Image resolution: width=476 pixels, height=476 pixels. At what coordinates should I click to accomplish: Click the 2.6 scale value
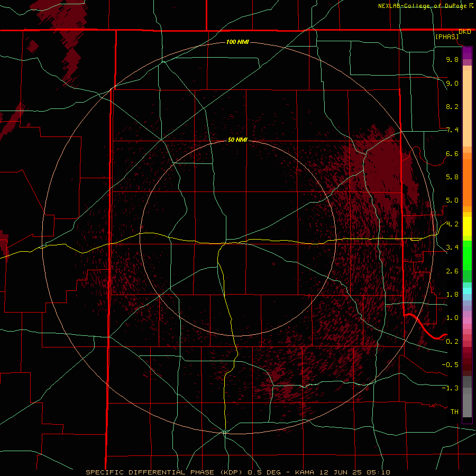452,271
